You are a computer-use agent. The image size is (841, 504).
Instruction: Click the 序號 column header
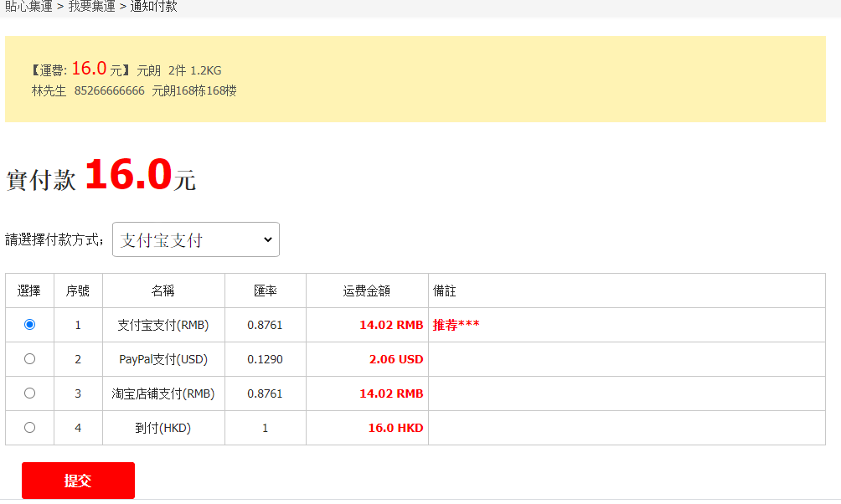(x=78, y=291)
